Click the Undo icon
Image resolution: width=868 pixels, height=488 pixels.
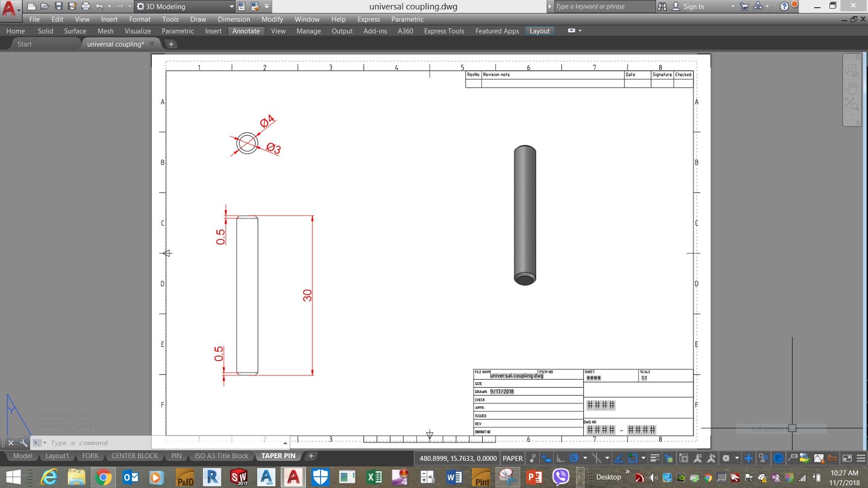[99, 6]
